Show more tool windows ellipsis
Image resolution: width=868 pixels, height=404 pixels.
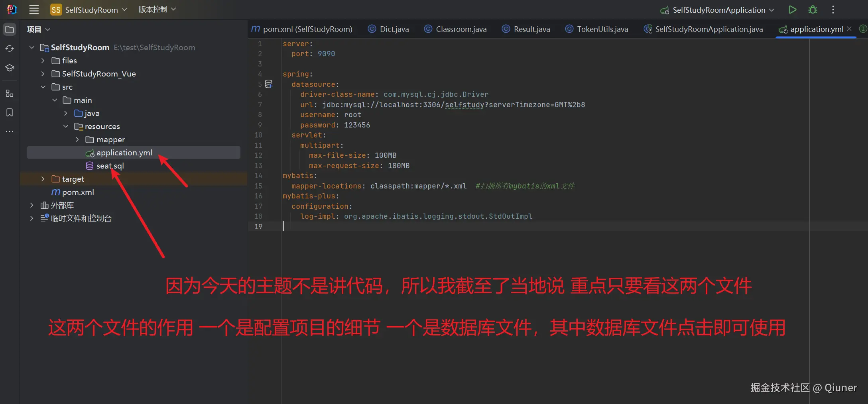[x=10, y=131]
